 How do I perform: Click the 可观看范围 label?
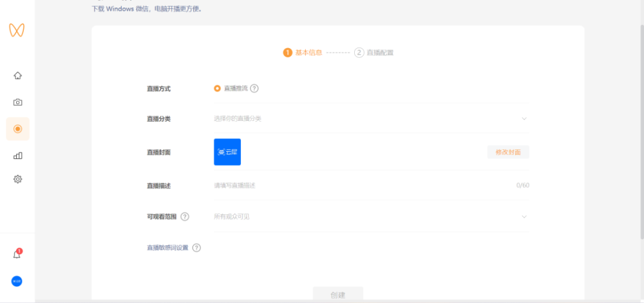tap(162, 217)
